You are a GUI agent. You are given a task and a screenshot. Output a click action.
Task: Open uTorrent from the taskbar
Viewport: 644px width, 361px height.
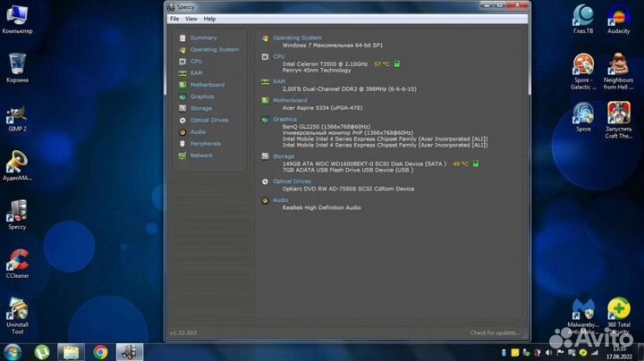[x=42, y=352]
